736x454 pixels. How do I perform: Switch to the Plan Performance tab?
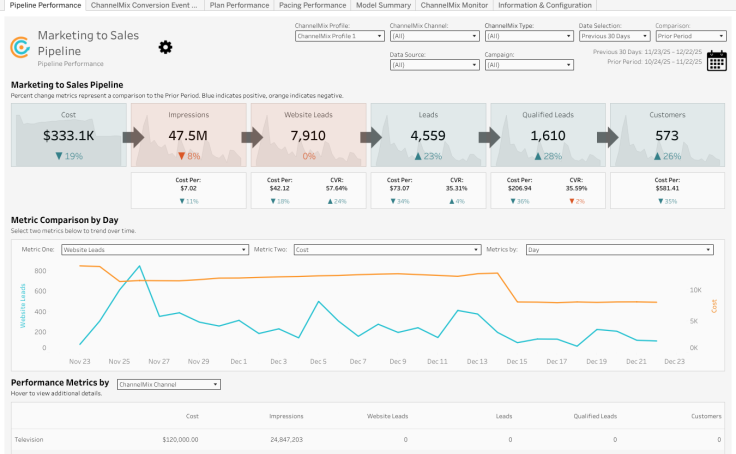pyautogui.click(x=238, y=5)
